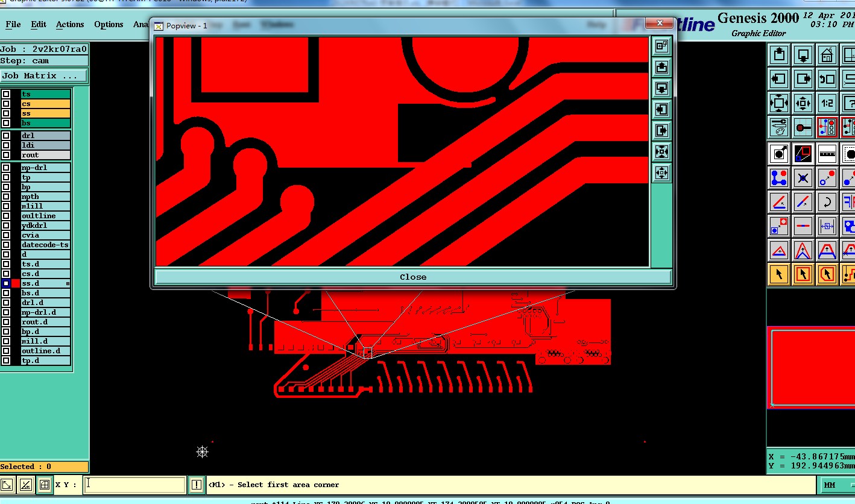The height and width of the screenshot is (504, 855).
Task: Select the blue-red connected nodes tool
Action: tap(779, 178)
